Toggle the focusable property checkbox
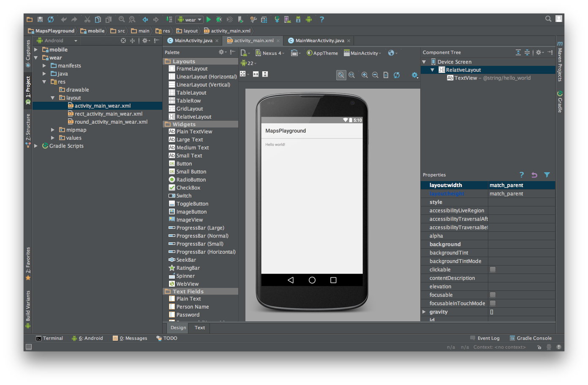This screenshot has width=588, height=385. click(x=493, y=295)
